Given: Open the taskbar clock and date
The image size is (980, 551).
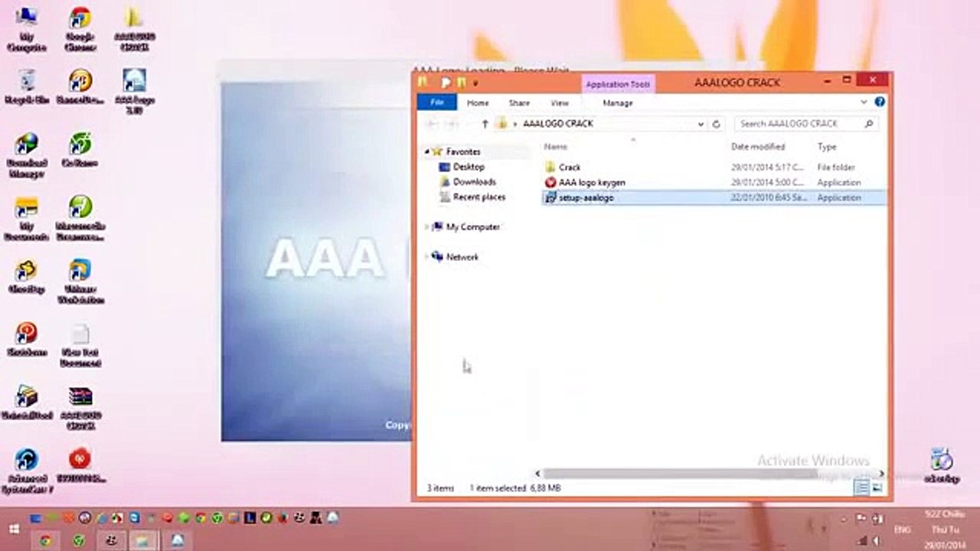Looking at the screenshot, I should (945, 529).
